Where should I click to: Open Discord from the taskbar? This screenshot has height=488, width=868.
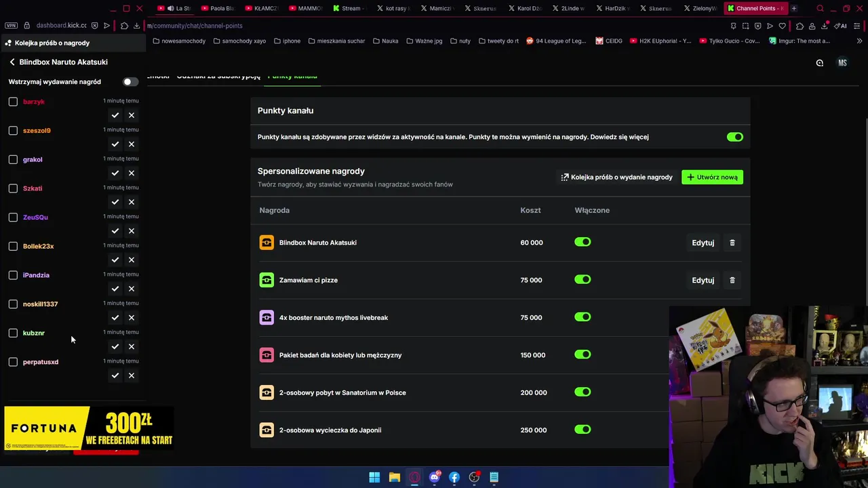click(435, 477)
